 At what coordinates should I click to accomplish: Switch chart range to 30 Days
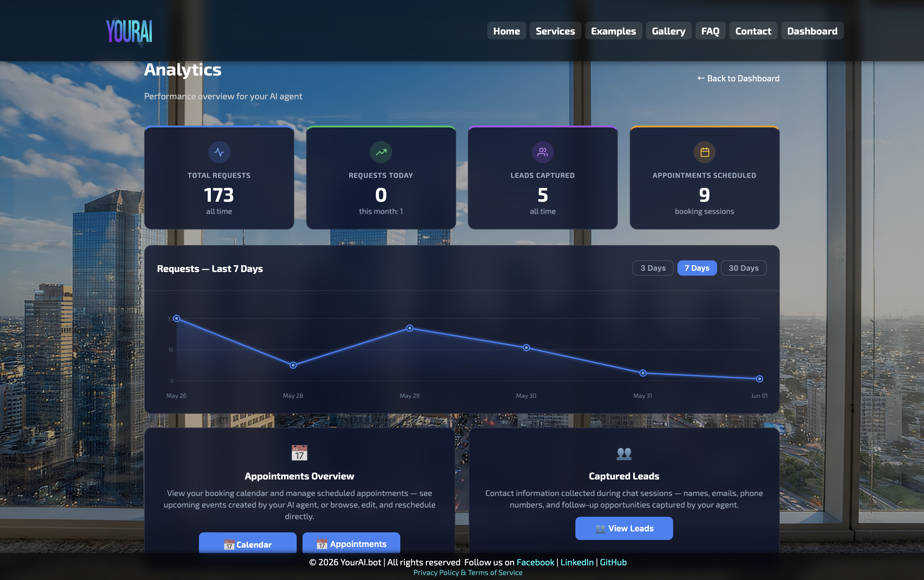(743, 268)
